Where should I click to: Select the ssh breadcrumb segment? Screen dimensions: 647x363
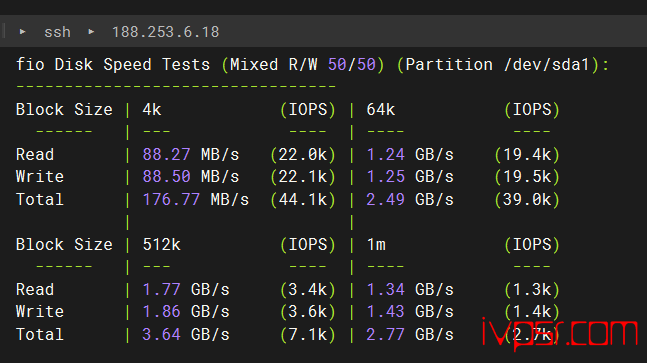(x=57, y=32)
